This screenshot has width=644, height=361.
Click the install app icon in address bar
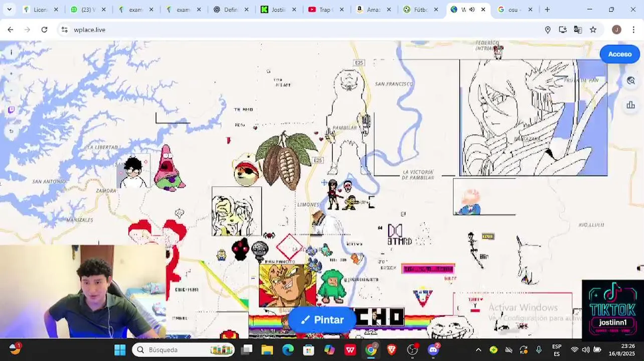[x=563, y=30]
